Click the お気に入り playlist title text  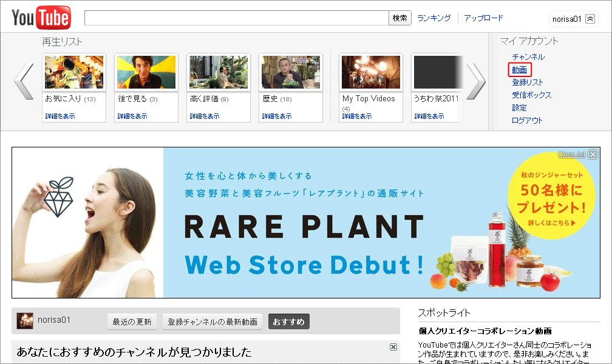click(x=63, y=99)
